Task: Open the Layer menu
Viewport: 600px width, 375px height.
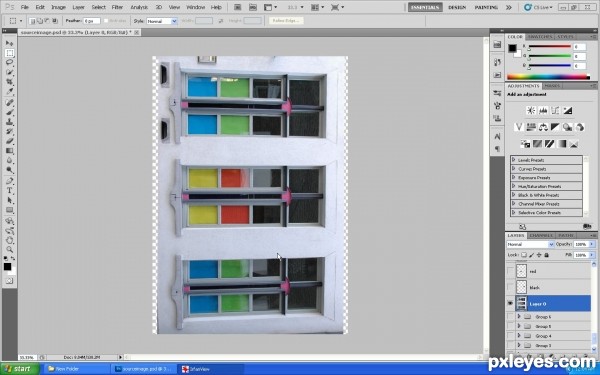Action: [78, 7]
